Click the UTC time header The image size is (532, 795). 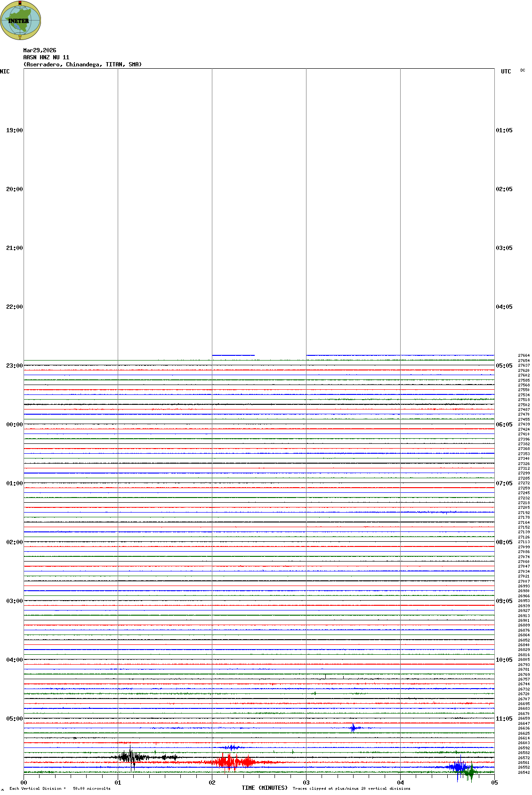pyautogui.click(x=506, y=72)
